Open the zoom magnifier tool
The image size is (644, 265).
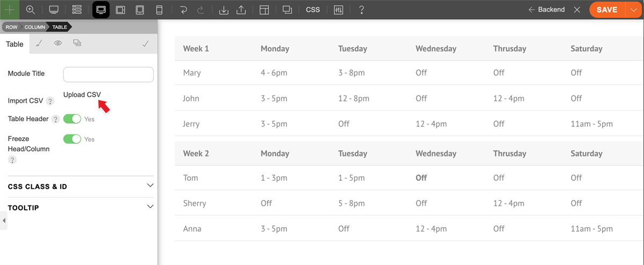[31, 10]
